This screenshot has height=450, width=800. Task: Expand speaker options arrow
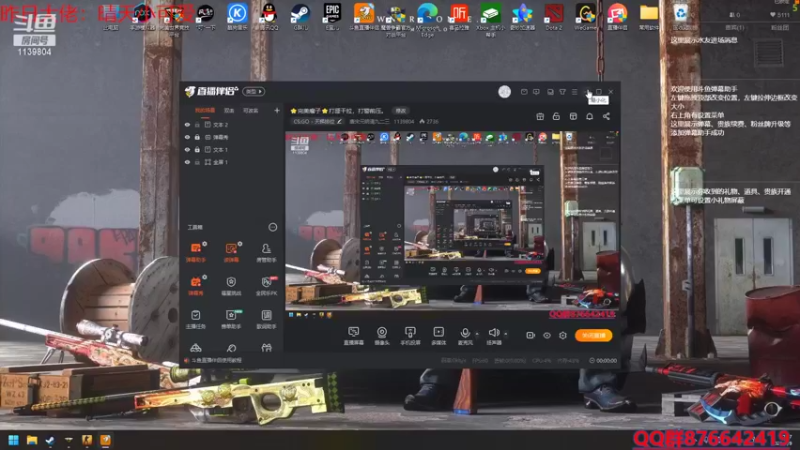[506, 334]
